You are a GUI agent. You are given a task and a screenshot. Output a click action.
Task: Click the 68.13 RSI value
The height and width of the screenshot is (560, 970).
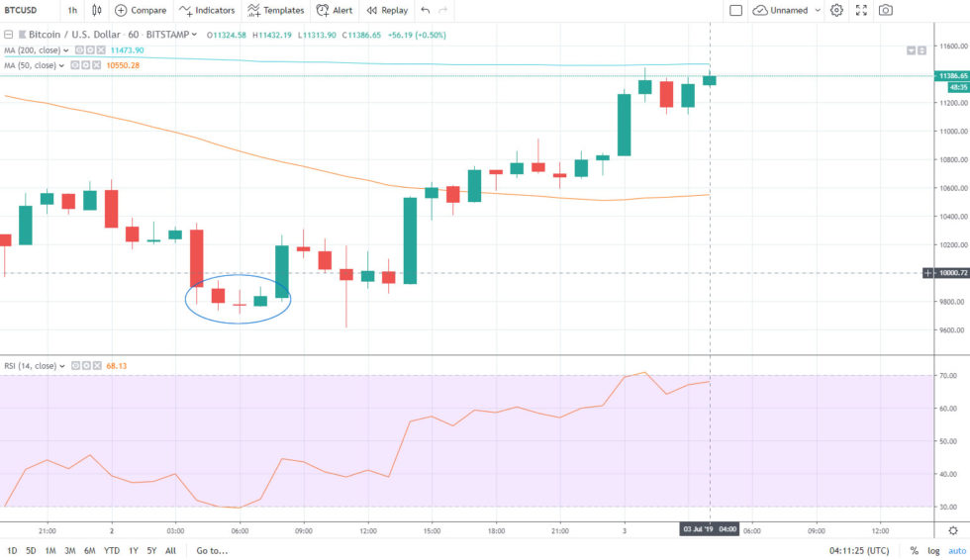[117, 366]
